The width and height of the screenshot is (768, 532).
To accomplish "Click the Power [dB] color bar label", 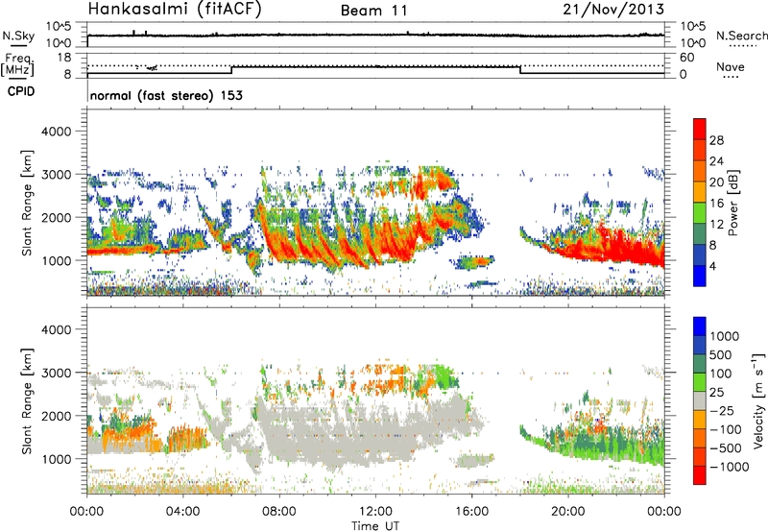I will [732, 203].
